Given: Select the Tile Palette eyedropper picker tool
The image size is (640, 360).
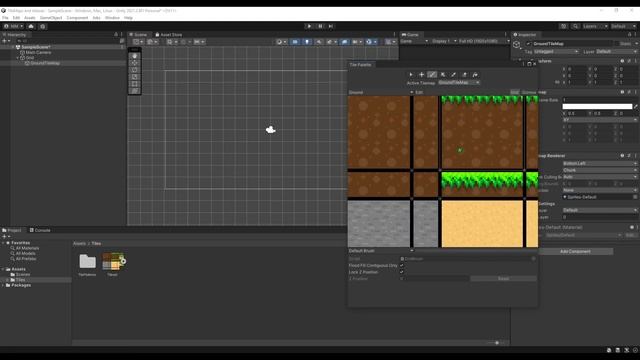Looking at the screenshot, I should (453, 75).
